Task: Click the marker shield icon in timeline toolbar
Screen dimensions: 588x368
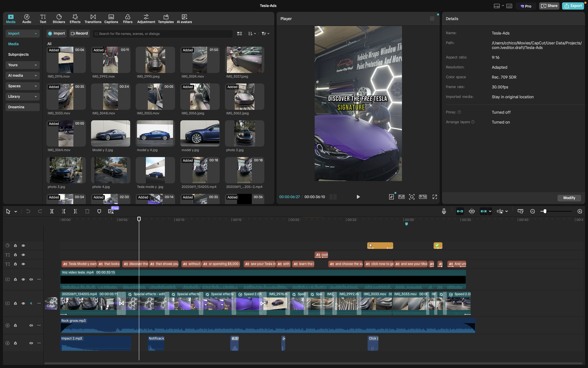Action: click(99, 211)
